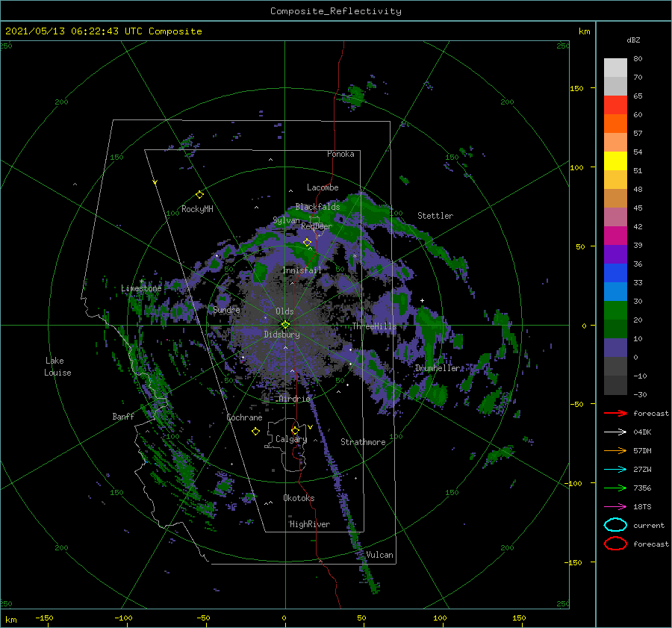Click the Strathmore town label
Viewport: 672px width, 628px height.
(363, 442)
